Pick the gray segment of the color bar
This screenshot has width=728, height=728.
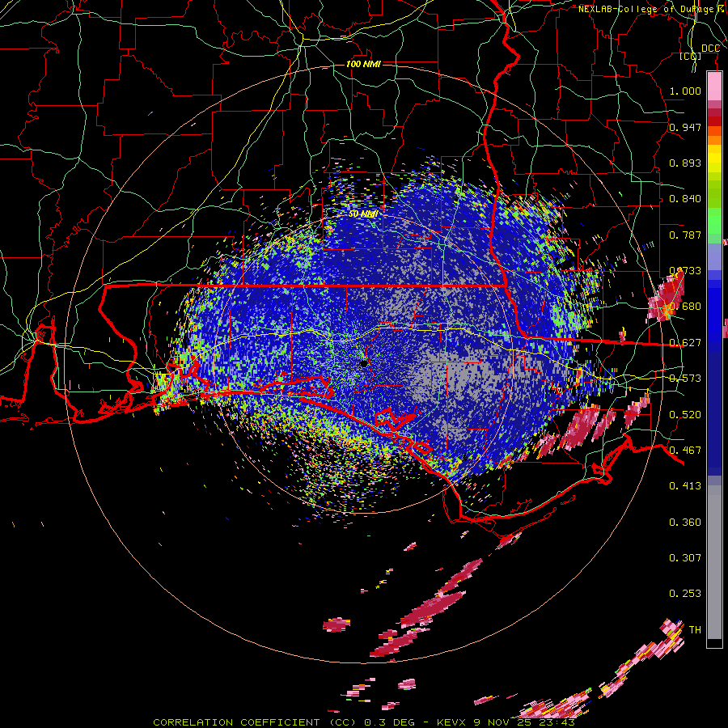(x=714, y=562)
